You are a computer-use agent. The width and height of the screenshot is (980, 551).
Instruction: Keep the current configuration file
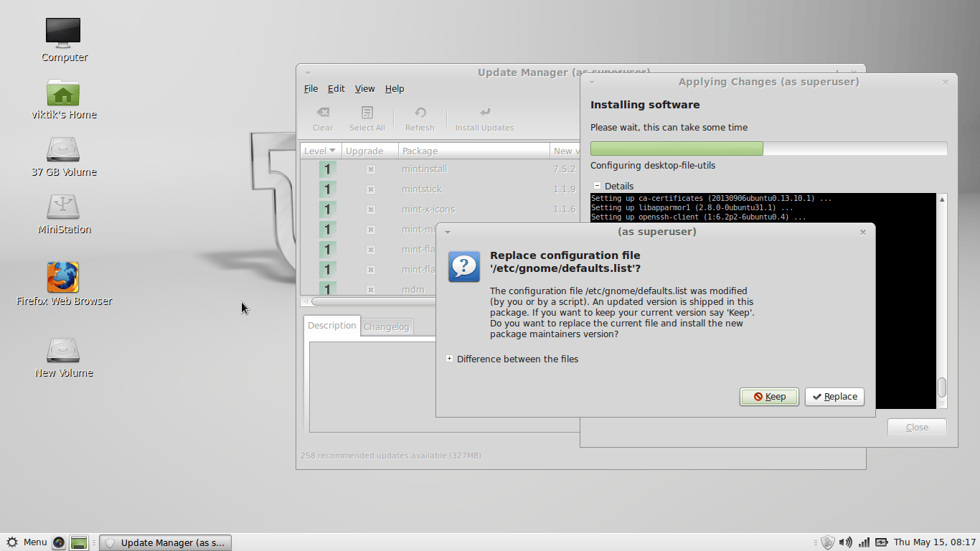click(x=769, y=397)
